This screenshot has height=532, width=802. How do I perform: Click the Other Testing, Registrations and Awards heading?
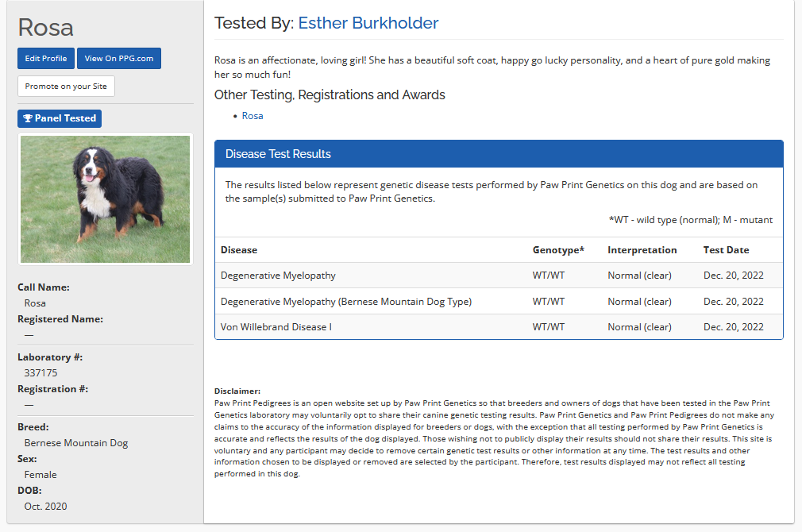330,95
